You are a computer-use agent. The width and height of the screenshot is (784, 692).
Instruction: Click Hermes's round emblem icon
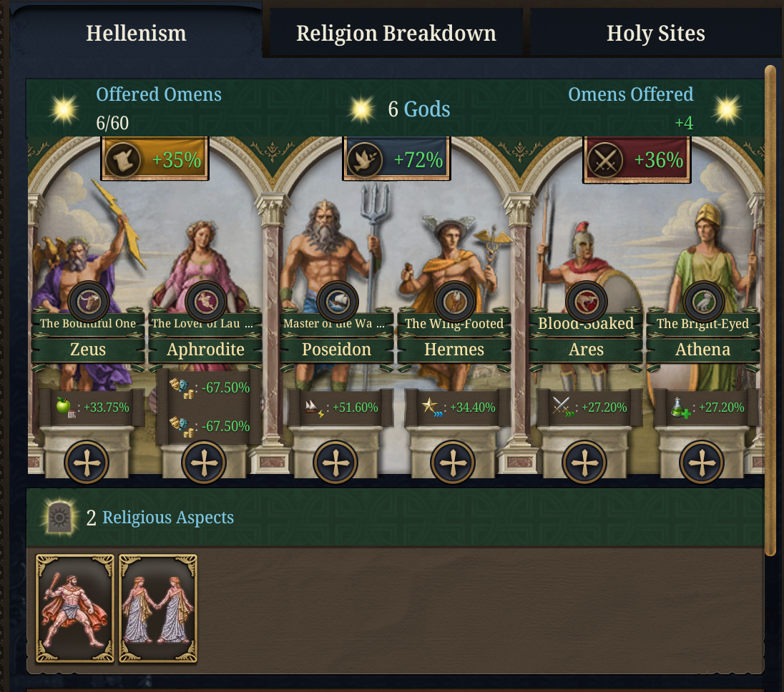454,302
